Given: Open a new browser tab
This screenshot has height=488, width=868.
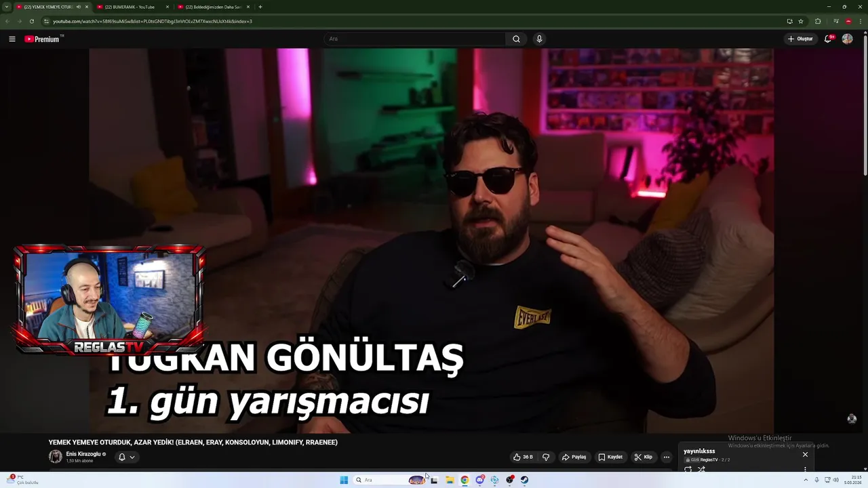Looking at the screenshot, I should click(260, 7).
